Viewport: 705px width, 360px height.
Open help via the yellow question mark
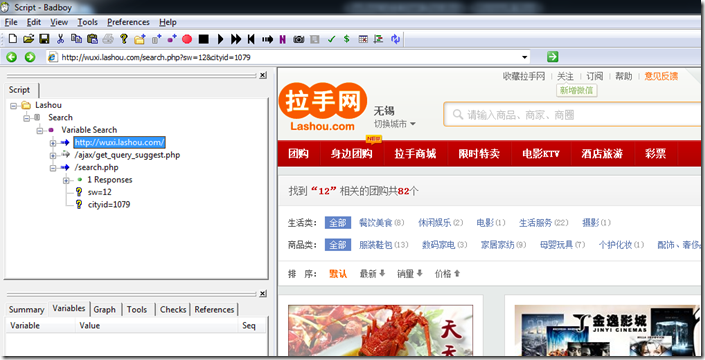pos(124,39)
